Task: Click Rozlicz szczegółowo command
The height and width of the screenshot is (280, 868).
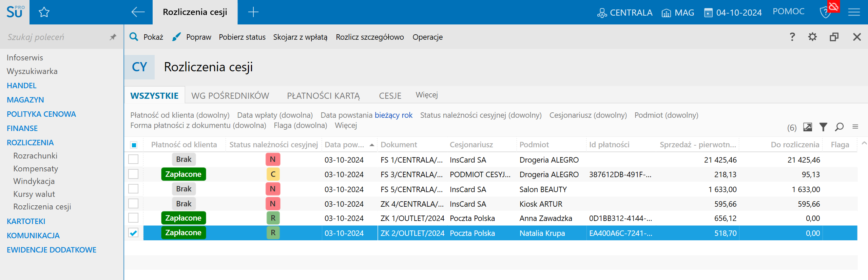Action: (370, 37)
